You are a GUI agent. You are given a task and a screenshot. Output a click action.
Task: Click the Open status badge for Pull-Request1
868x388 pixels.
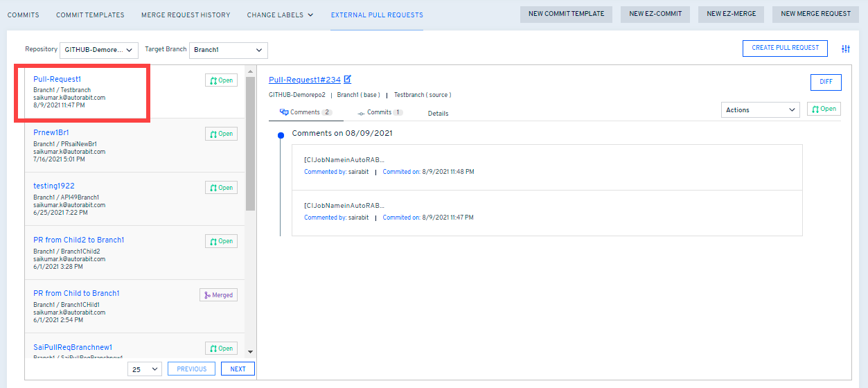(x=221, y=80)
